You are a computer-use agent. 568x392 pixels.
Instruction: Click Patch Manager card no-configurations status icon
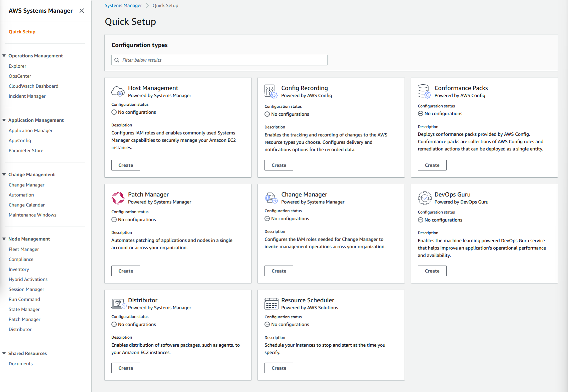click(114, 220)
